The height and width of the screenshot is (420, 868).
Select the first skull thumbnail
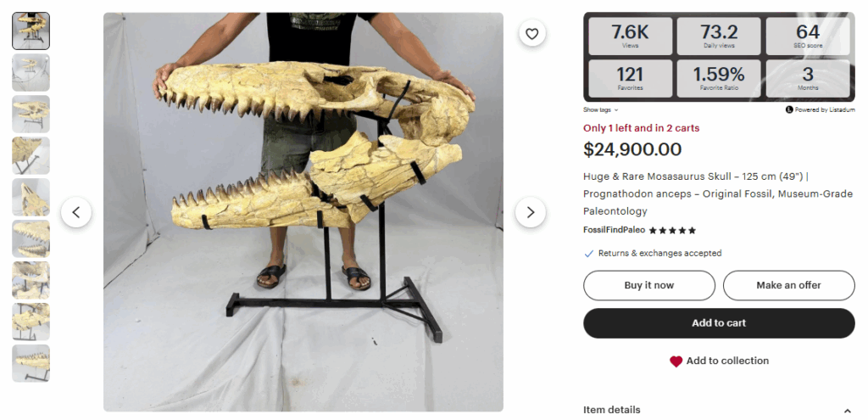[x=31, y=31]
